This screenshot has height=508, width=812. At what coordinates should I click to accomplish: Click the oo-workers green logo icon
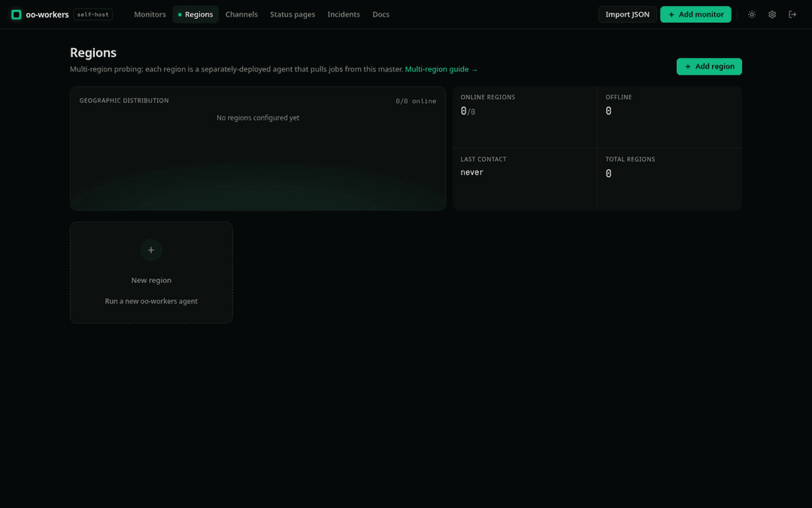coord(16,14)
